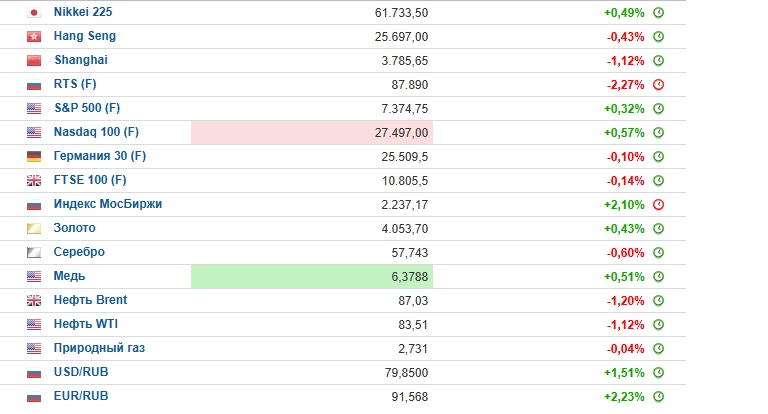This screenshot has width=768, height=414.
Task: Click the green clock icon in Nikkei 225 row
Action: (659, 13)
